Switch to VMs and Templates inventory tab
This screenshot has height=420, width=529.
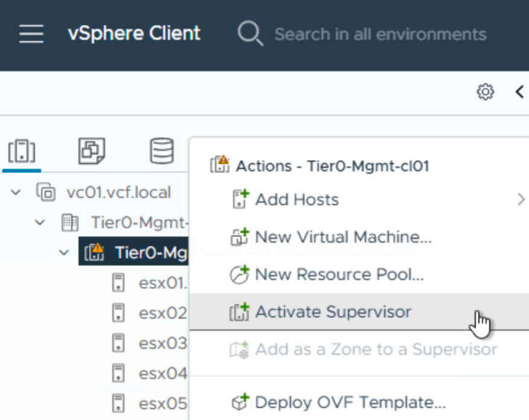[92, 151]
